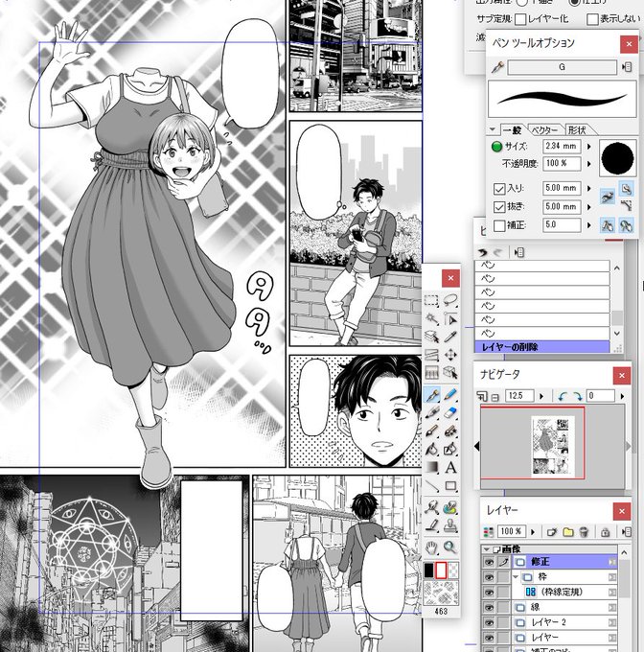Open the サイズ slider arrow

click(x=588, y=147)
